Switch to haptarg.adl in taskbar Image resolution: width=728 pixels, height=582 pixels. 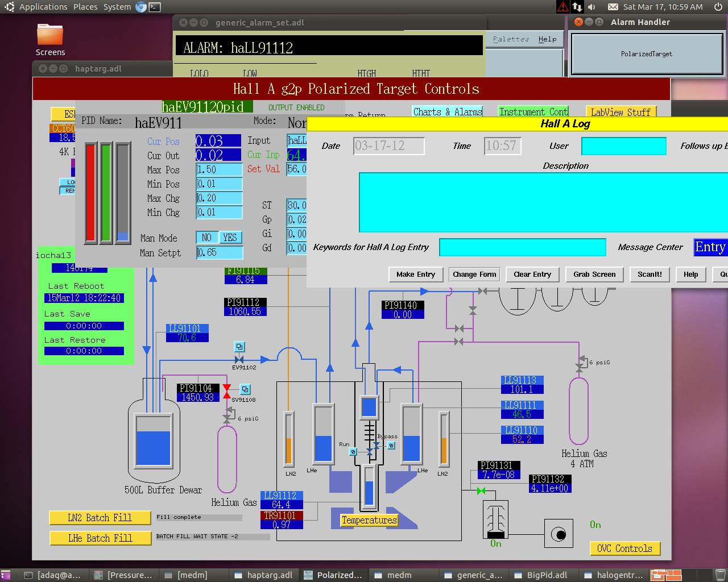tap(263, 575)
